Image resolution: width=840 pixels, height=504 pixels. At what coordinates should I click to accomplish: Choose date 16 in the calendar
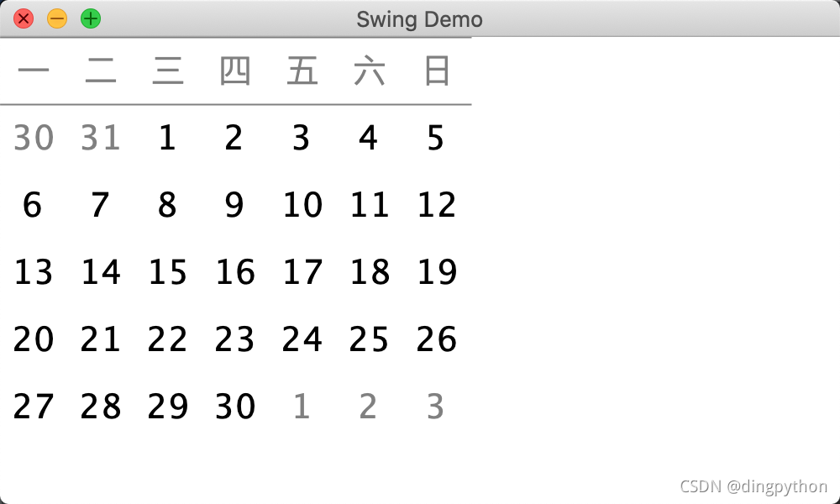(235, 271)
